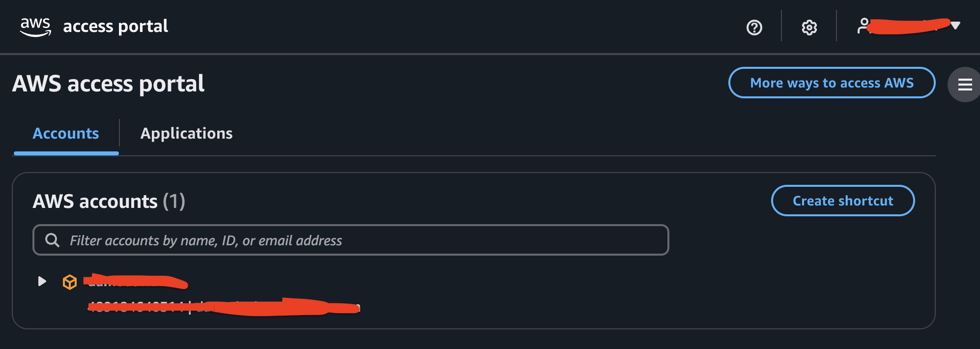Select the redacted account name entry
The image size is (980, 349).
(x=136, y=282)
